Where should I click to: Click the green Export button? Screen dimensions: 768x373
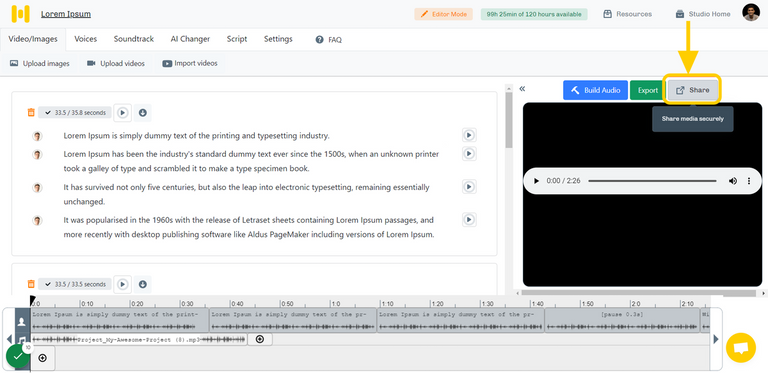(x=648, y=90)
